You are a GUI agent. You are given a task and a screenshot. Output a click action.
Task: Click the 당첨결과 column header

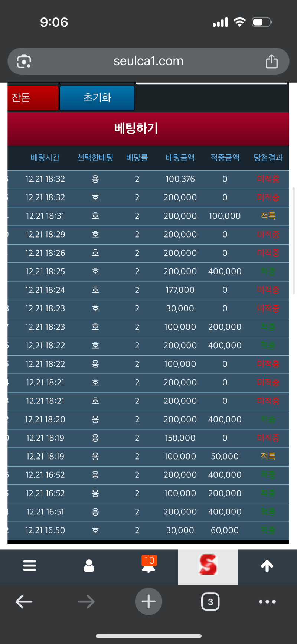coord(268,158)
